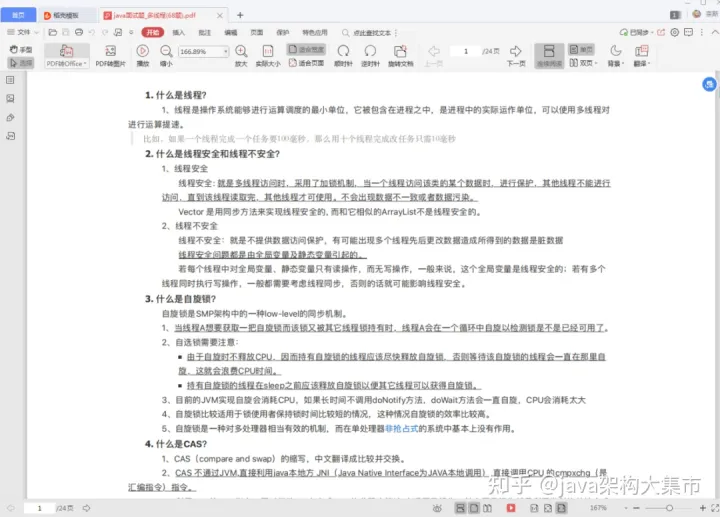This screenshot has width=720, height=517.
Task: Redo with the curved-forward arrow
Action: (x=105, y=32)
